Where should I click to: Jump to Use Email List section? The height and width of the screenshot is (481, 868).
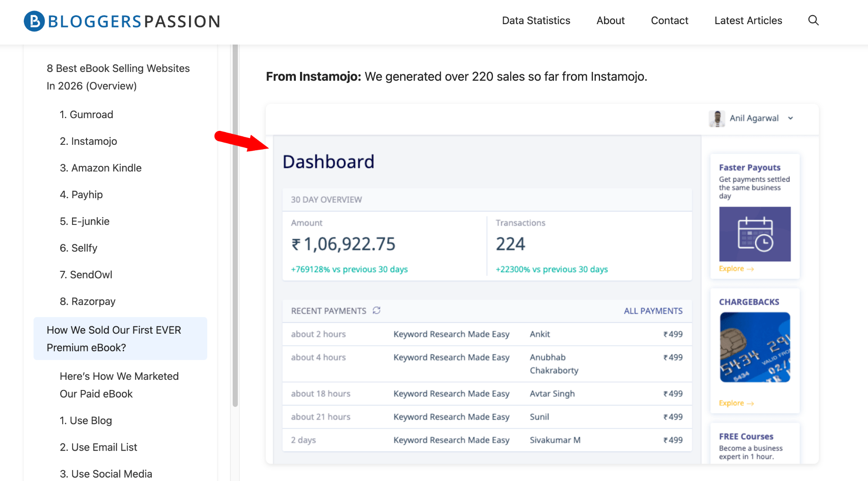(x=98, y=447)
